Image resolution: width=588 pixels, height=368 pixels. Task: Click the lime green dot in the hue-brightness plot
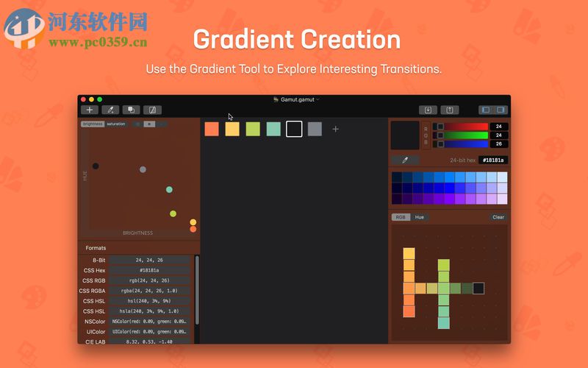(x=173, y=213)
